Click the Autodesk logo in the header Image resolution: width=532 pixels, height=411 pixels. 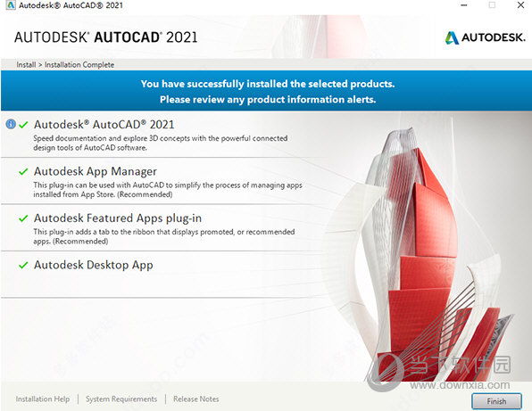[x=486, y=37]
